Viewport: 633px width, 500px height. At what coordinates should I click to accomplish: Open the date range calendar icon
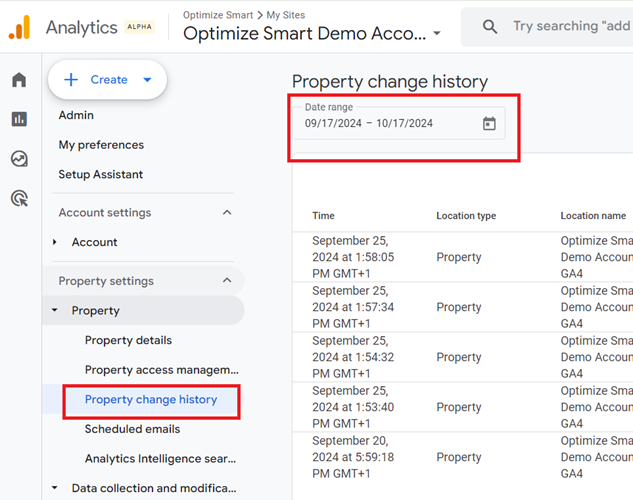point(489,123)
